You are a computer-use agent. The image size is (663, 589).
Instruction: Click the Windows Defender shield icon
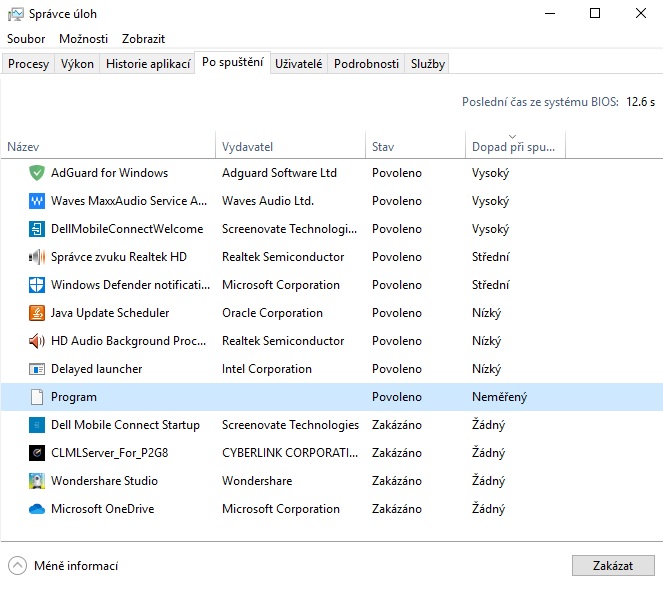pyautogui.click(x=37, y=285)
